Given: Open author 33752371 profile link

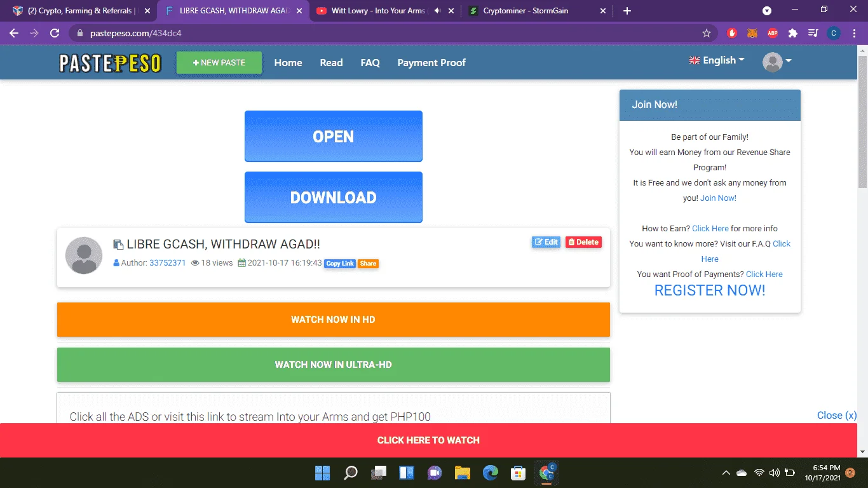Looking at the screenshot, I should click(x=167, y=262).
